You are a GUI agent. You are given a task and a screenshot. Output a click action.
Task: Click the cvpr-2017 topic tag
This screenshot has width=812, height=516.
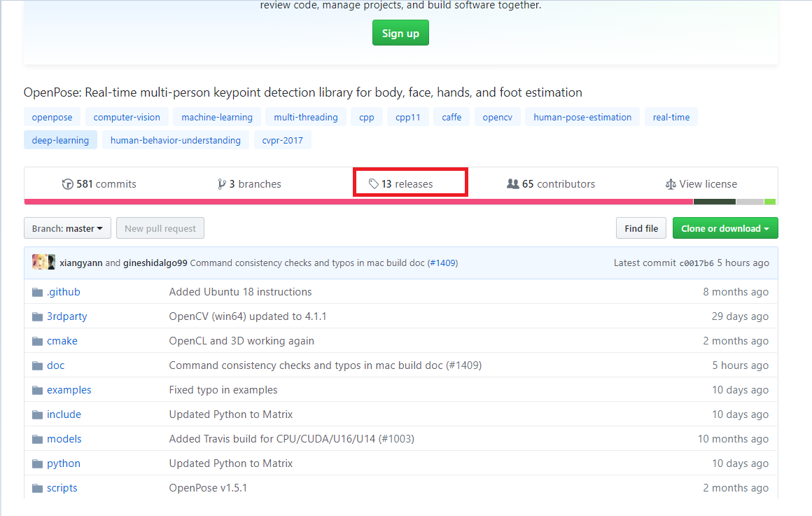pos(283,140)
